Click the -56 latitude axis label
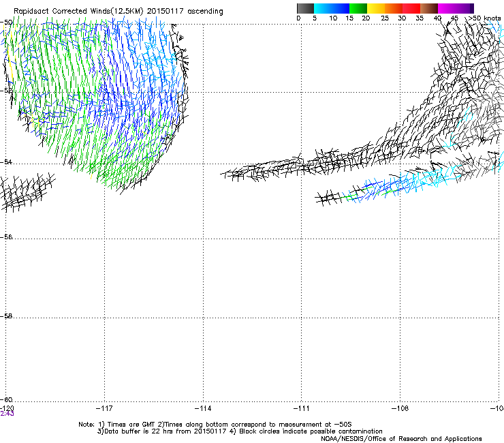 pyautogui.click(x=6, y=237)
